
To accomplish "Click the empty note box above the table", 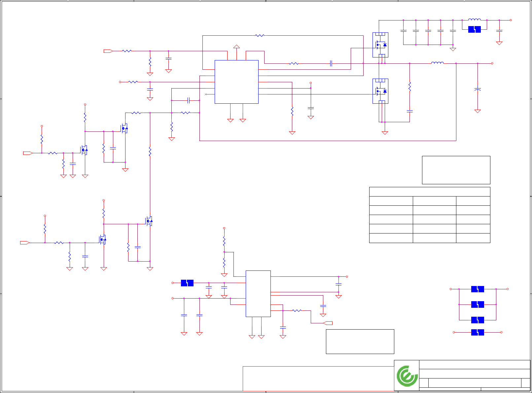I will (456, 170).
